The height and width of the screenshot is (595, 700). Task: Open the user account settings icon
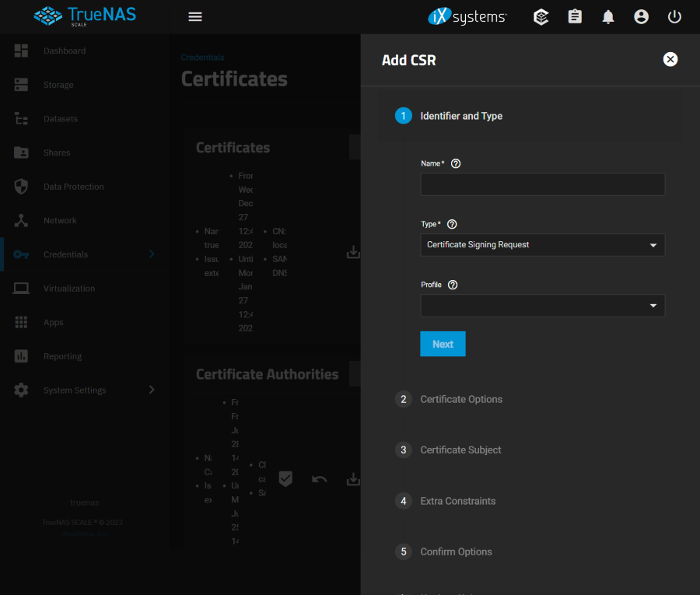(x=641, y=16)
